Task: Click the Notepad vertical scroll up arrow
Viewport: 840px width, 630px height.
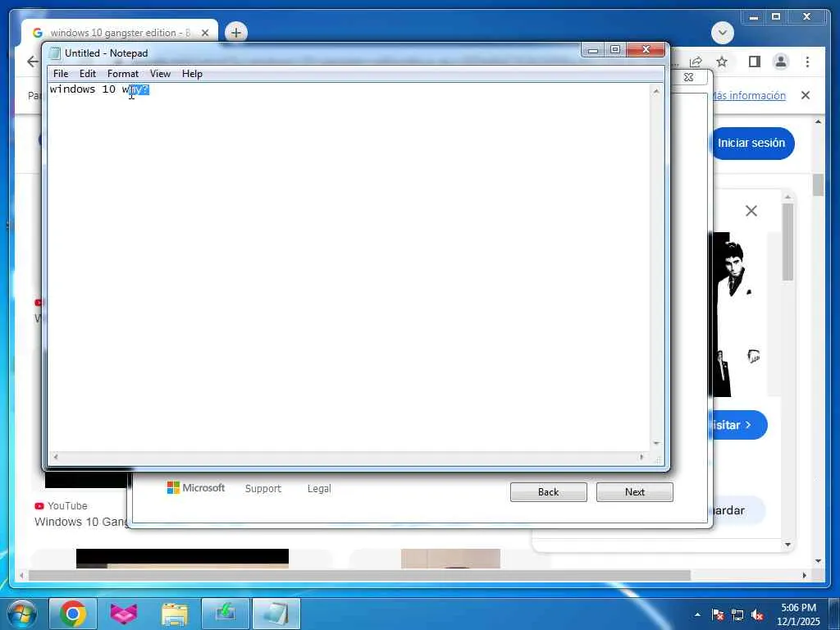Action: coord(656,92)
